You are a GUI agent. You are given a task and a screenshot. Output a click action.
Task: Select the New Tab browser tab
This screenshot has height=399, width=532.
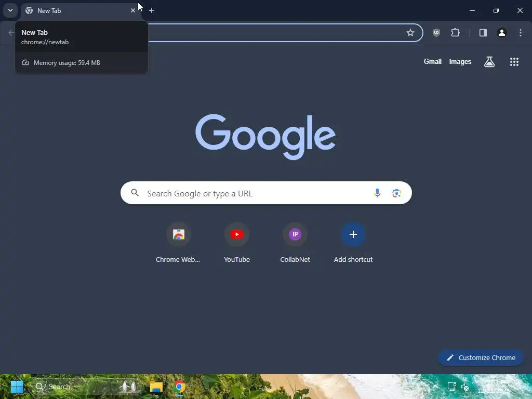(81, 11)
